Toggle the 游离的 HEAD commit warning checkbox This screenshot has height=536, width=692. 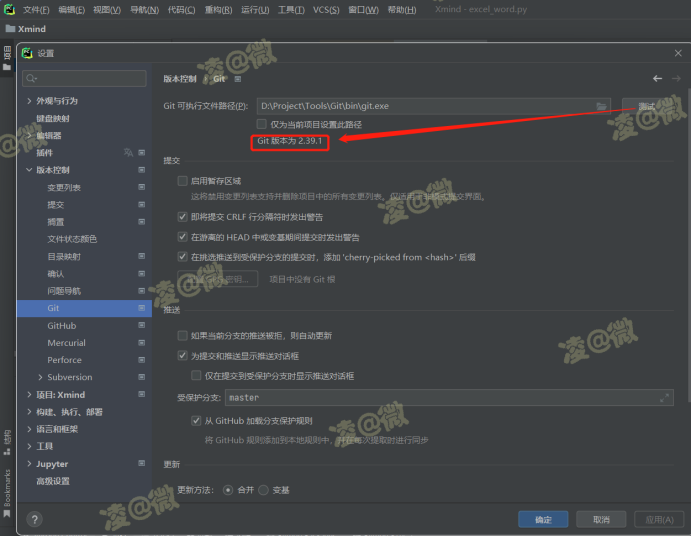pos(182,237)
